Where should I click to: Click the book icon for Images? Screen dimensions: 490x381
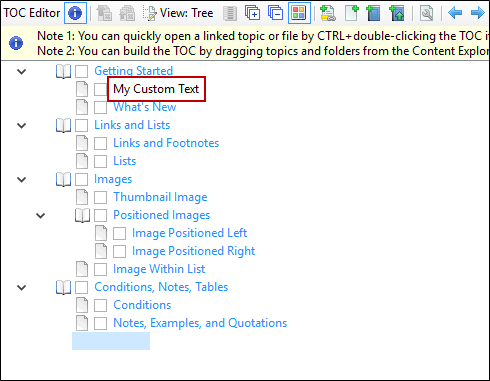pyautogui.click(x=63, y=179)
